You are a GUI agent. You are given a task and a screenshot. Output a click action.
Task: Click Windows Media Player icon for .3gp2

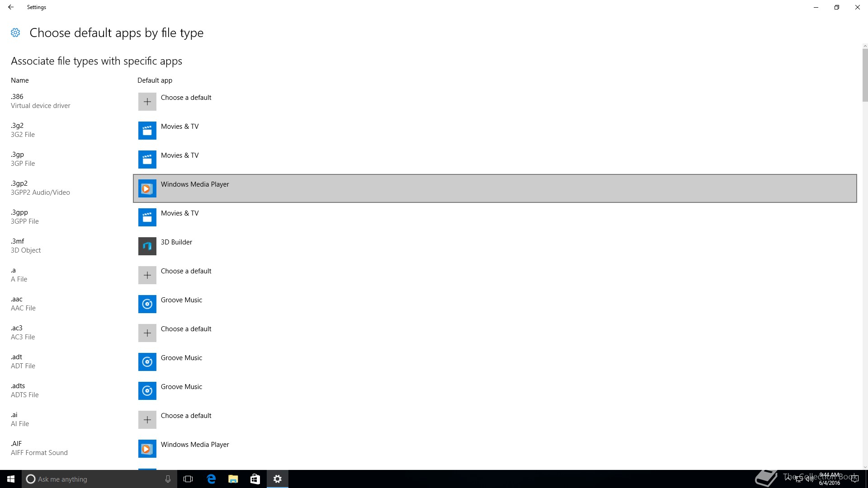point(147,188)
